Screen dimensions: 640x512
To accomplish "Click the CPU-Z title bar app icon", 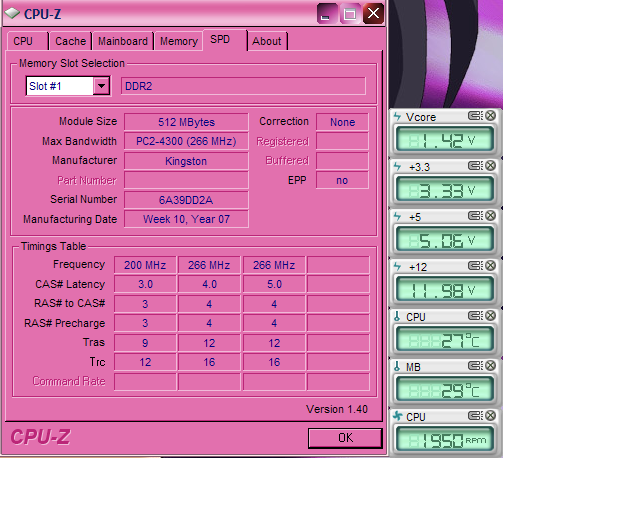I will pyautogui.click(x=12, y=13).
